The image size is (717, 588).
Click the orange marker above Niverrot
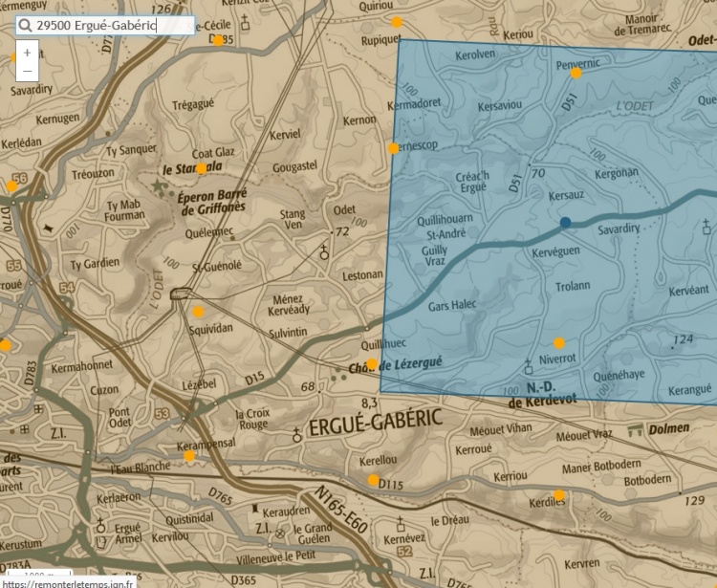coord(559,343)
